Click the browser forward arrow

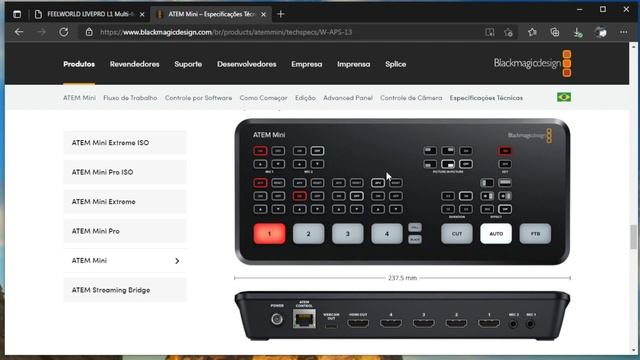[x=41, y=32]
